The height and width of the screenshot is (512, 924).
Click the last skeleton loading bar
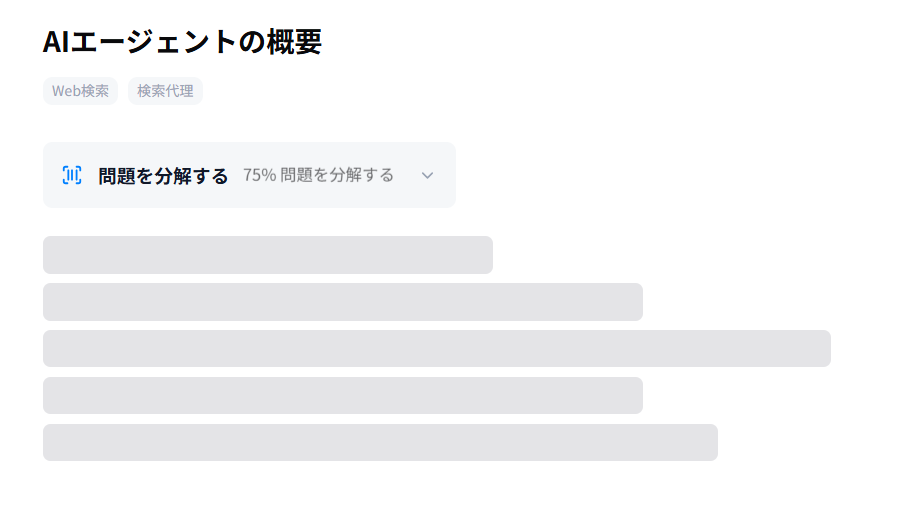380,443
